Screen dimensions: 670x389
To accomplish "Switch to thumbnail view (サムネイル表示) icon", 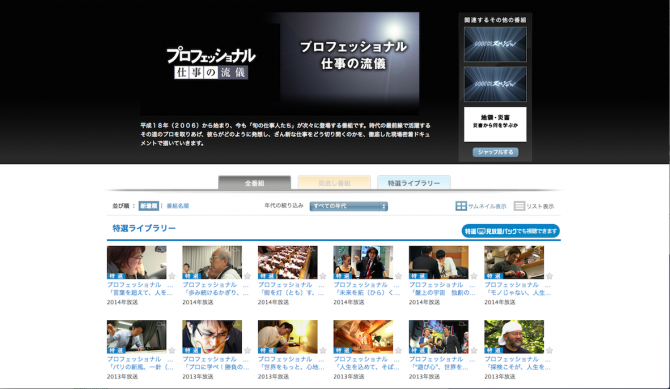I will 461,206.
